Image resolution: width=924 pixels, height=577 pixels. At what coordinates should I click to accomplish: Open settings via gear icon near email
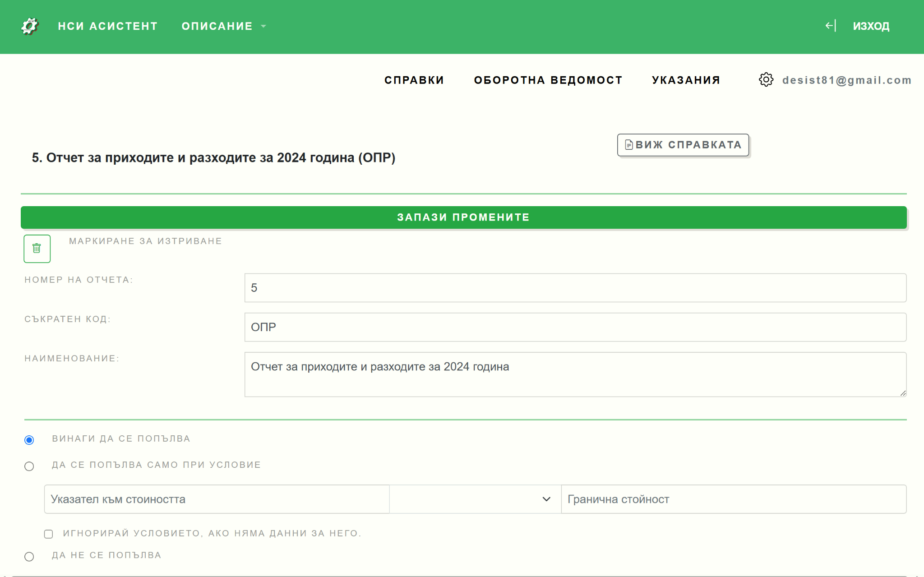click(766, 80)
